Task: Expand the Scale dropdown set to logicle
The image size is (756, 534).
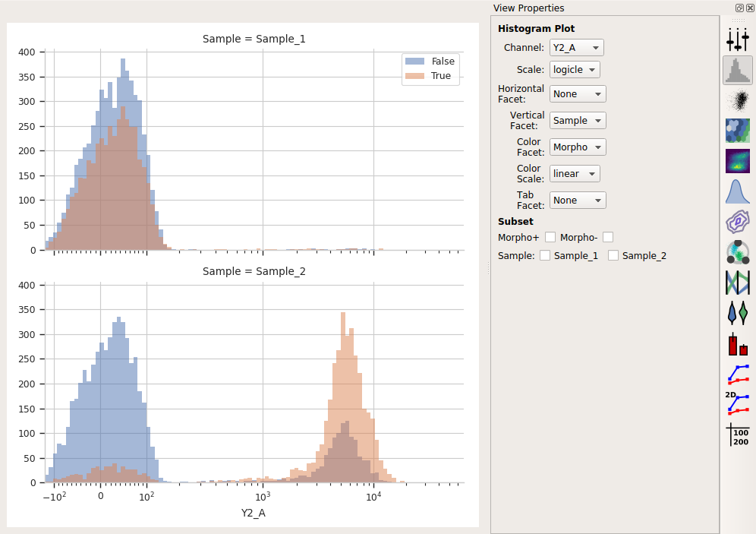Action: (x=575, y=69)
